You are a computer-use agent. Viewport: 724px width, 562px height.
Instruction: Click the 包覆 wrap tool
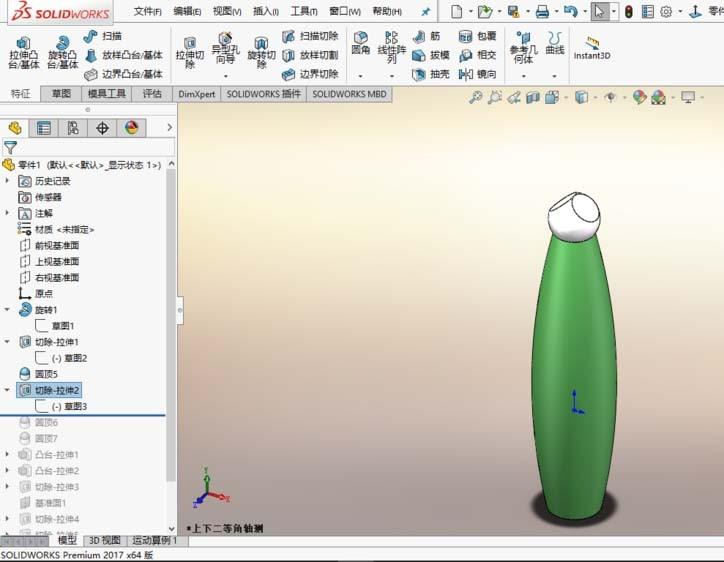477,36
